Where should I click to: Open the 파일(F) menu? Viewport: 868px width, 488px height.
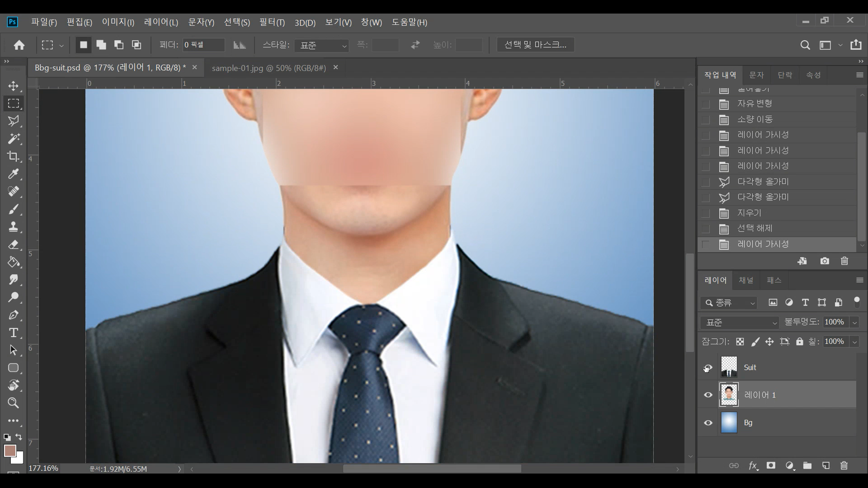(44, 22)
